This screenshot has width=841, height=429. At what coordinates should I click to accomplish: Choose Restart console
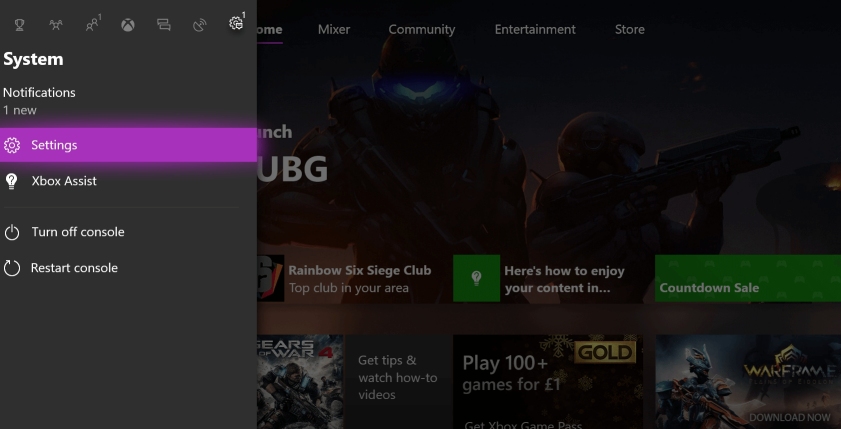point(128,268)
